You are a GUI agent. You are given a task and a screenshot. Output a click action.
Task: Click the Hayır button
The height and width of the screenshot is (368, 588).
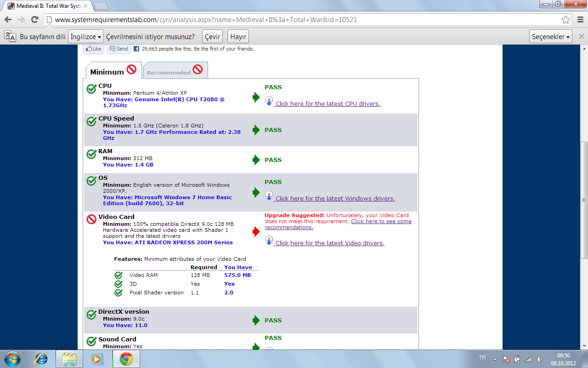point(238,36)
